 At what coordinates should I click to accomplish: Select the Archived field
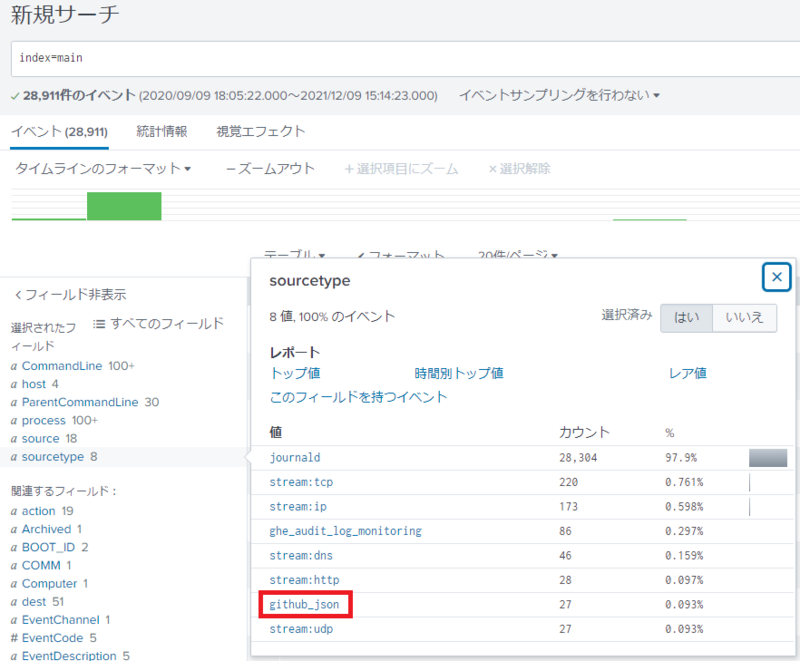tap(46, 529)
